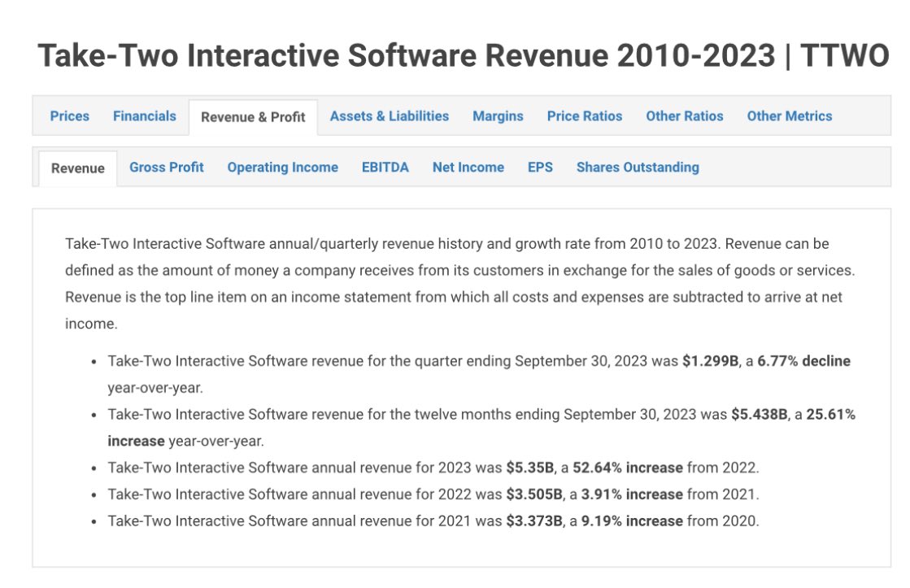Open the Operating Income sub-tab

tap(283, 168)
